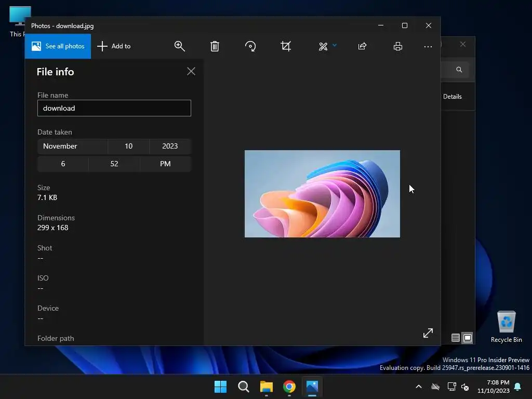Switch background window to details list view

coord(456,338)
